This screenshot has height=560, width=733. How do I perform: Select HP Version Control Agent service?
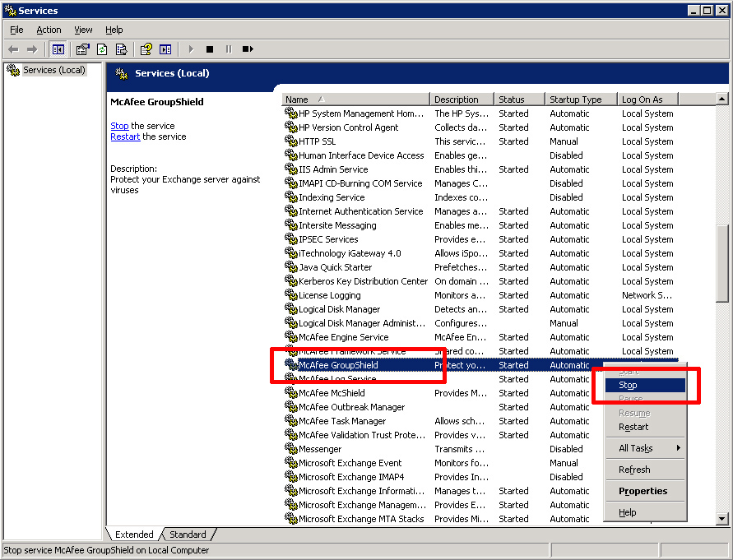coord(349,127)
